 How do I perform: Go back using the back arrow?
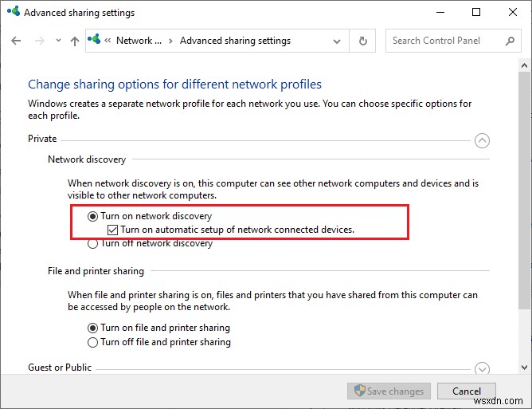coord(16,41)
